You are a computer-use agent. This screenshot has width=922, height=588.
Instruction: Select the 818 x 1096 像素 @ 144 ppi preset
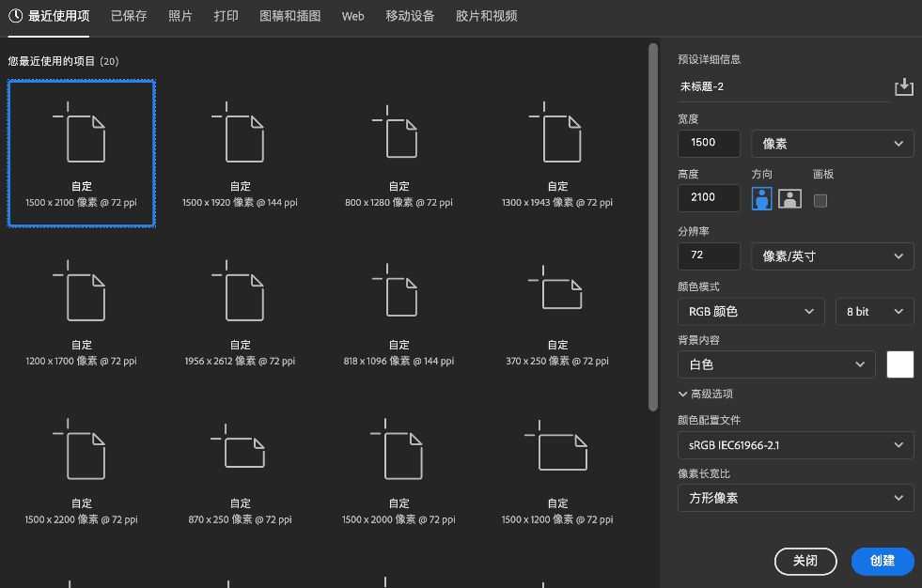pos(398,312)
